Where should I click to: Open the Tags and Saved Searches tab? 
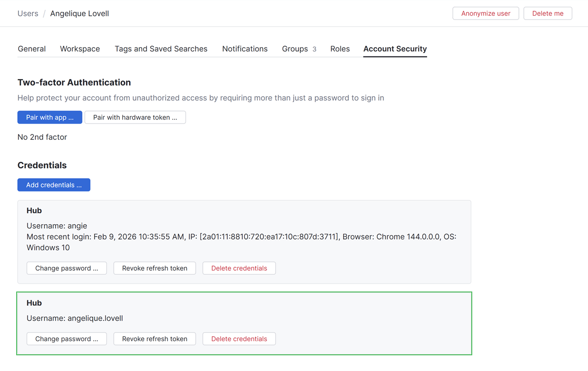click(x=161, y=49)
